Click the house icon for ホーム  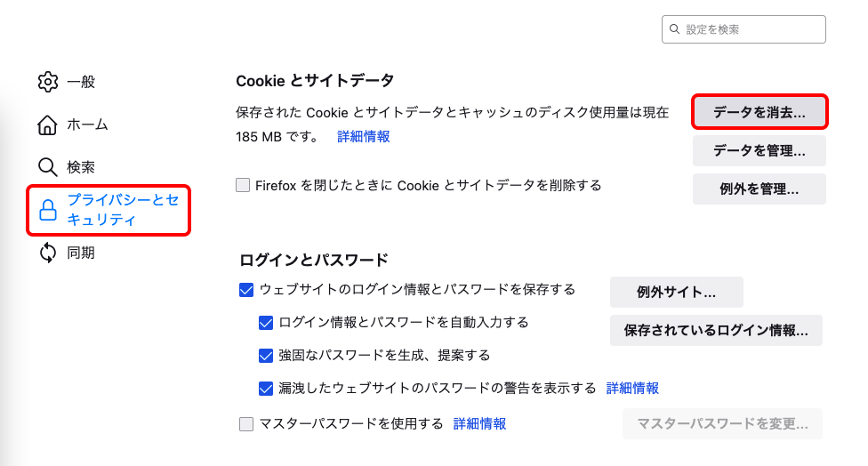[48, 125]
